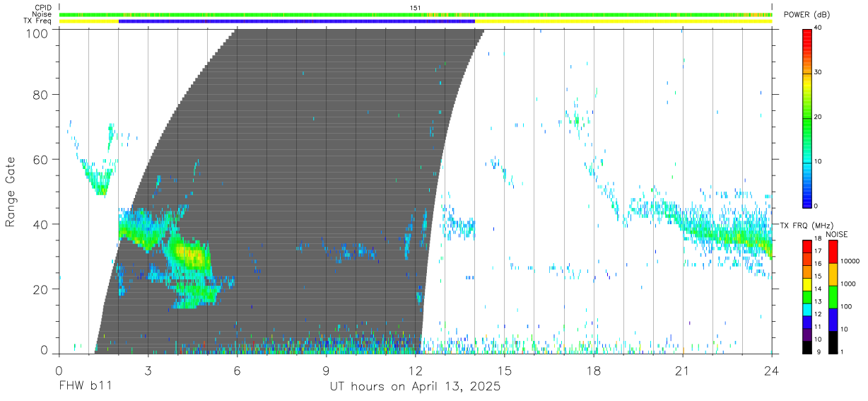Click the 1000 value on noise scale
868x401 pixels.
[849, 284]
